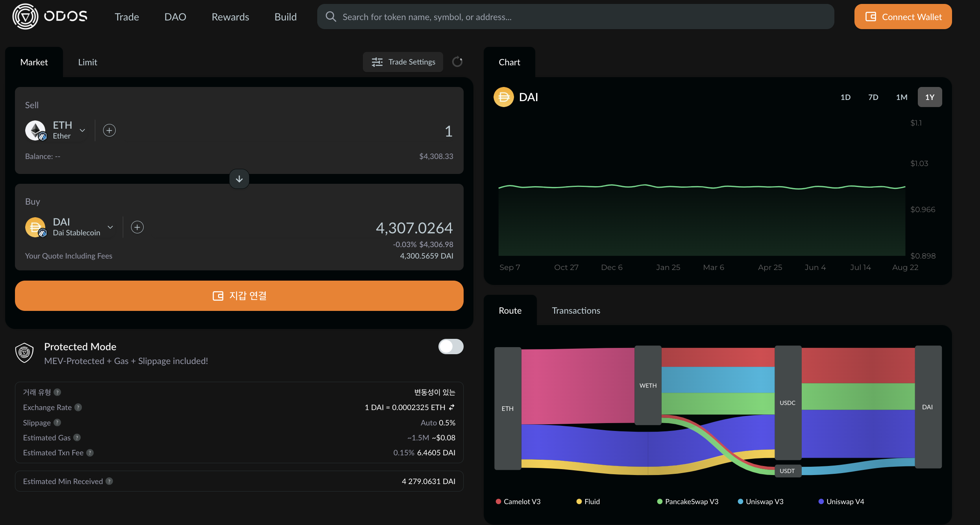Invert exchange rate with swap arrows icon
This screenshot has width=980, height=525.
452,407
